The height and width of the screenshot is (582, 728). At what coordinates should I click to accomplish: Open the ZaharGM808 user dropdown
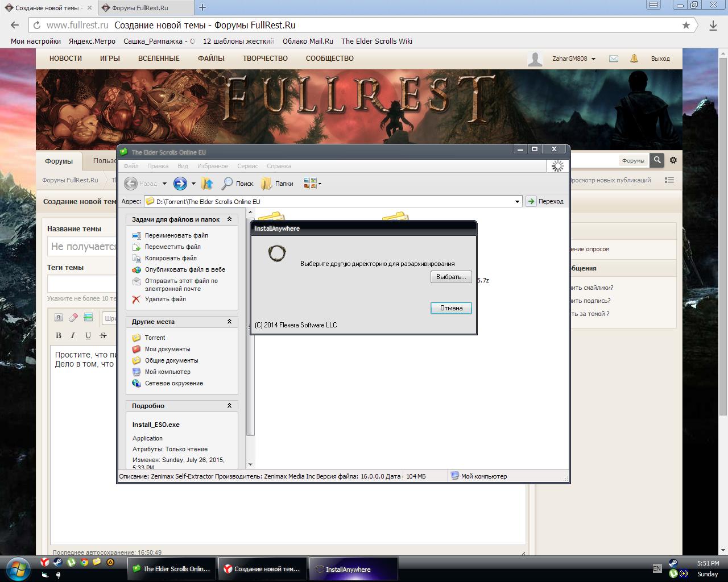[x=574, y=59]
